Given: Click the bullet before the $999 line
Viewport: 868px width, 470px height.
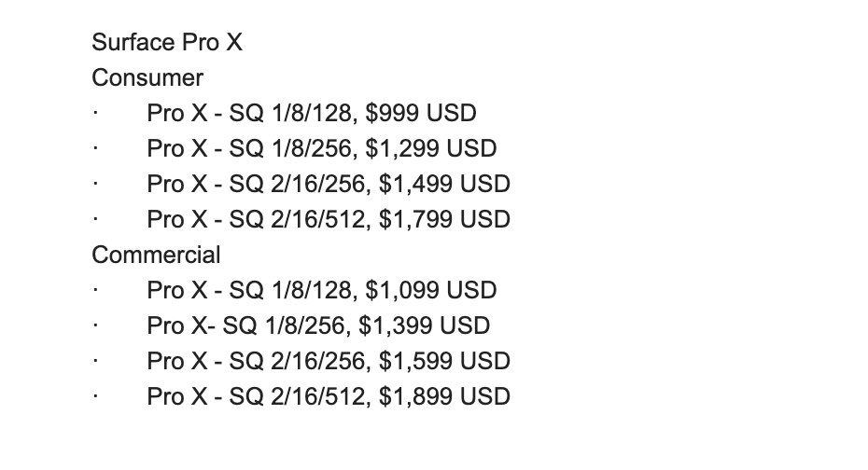Looking at the screenshot, I should [95, 113].
